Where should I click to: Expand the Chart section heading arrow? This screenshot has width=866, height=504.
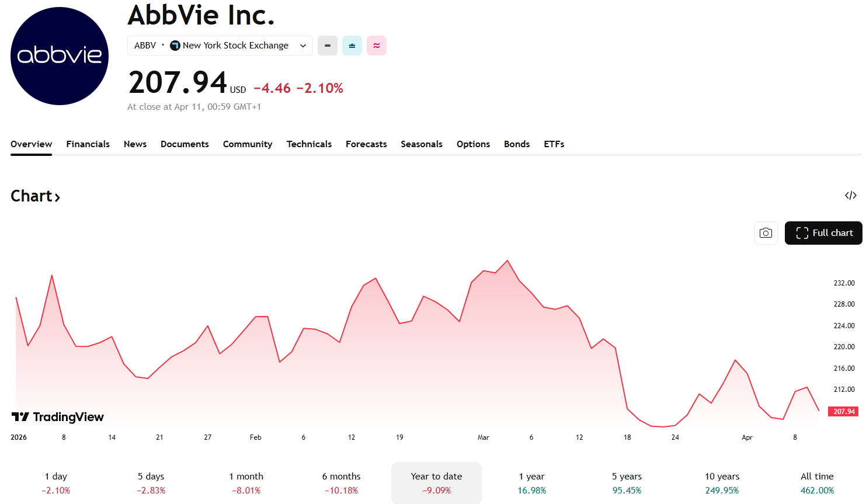[57, 197]
